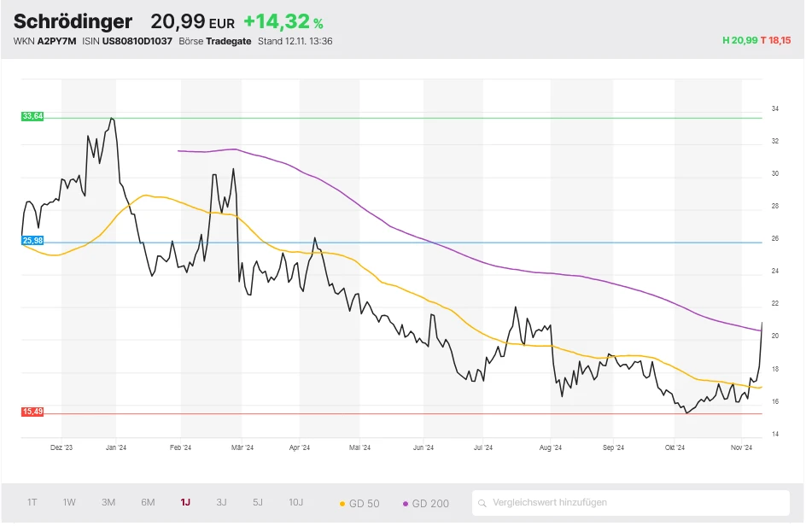Click the purple GD 200 legend dot
806x532 pixels.
[x=405, y=504]
